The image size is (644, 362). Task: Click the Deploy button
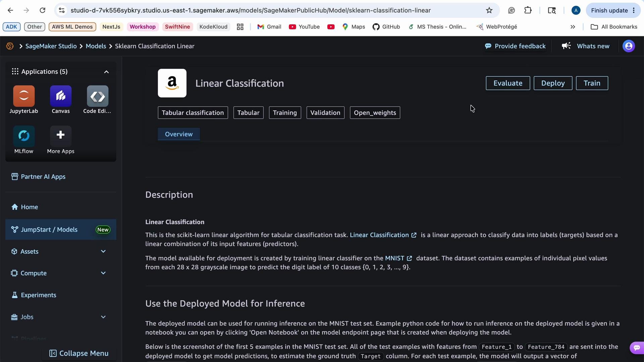click(553, 83)
